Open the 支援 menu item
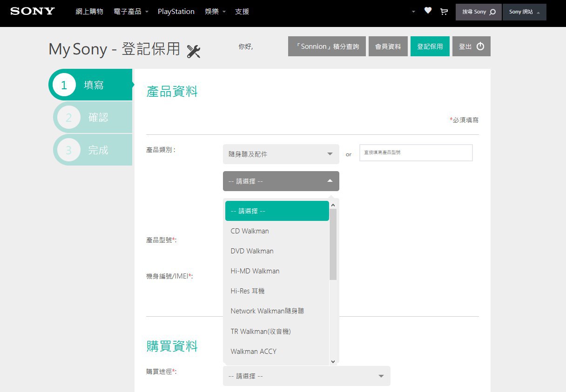This screenshot has width=566, height=392. [242, 11]
